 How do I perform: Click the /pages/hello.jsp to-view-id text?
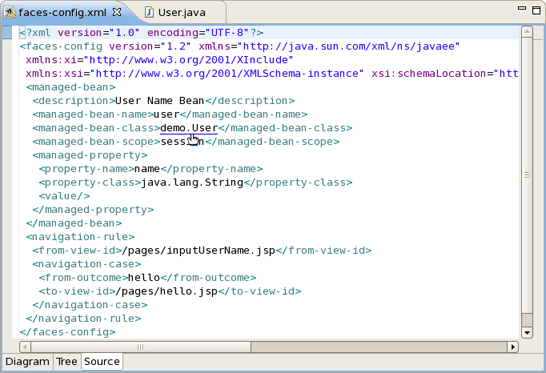(167, 292)
